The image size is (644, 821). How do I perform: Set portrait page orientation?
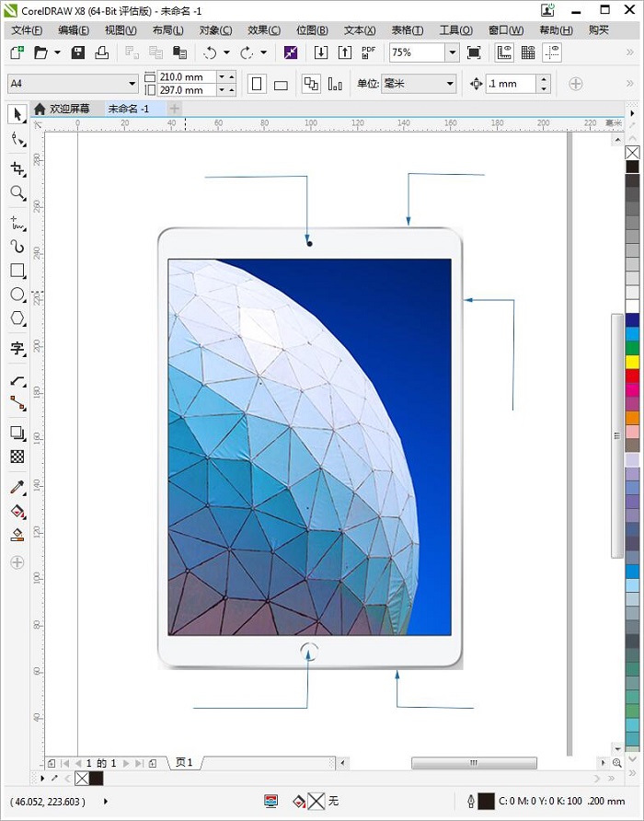(x=257, y=84)
